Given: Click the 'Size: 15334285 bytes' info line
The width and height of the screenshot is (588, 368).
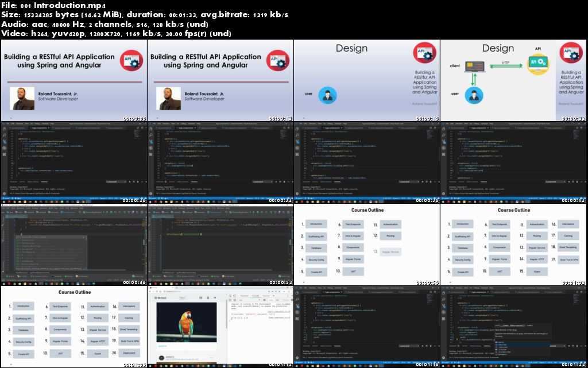Looking at the screenshot, I should point(145,14).
